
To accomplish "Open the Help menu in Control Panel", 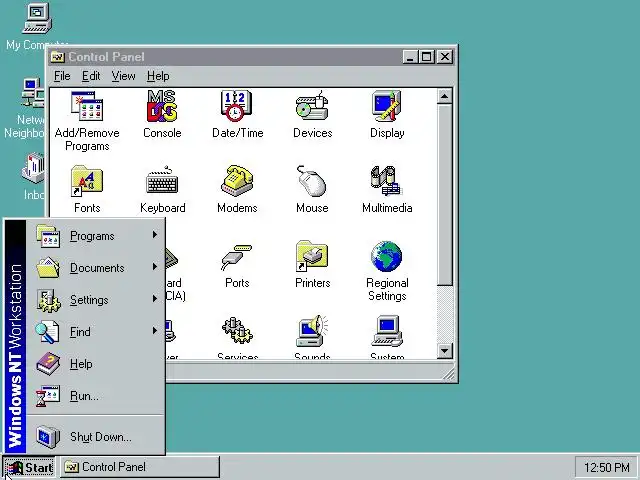I will click(158, 76).
